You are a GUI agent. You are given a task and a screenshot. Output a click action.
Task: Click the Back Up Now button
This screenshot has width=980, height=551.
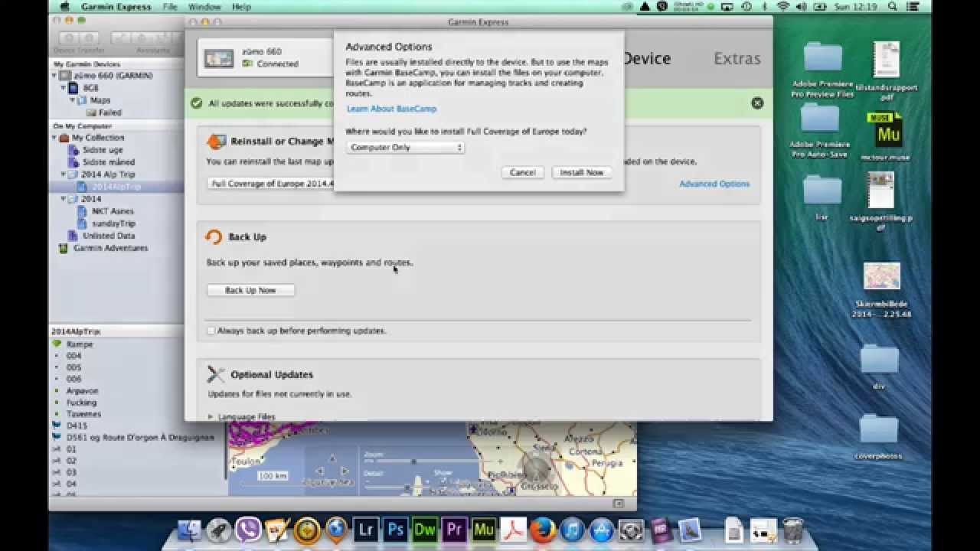tap(250, 290)
